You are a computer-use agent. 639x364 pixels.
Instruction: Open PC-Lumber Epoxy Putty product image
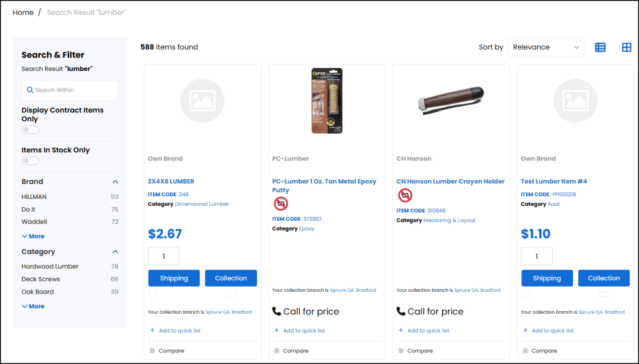click(326, 101)
